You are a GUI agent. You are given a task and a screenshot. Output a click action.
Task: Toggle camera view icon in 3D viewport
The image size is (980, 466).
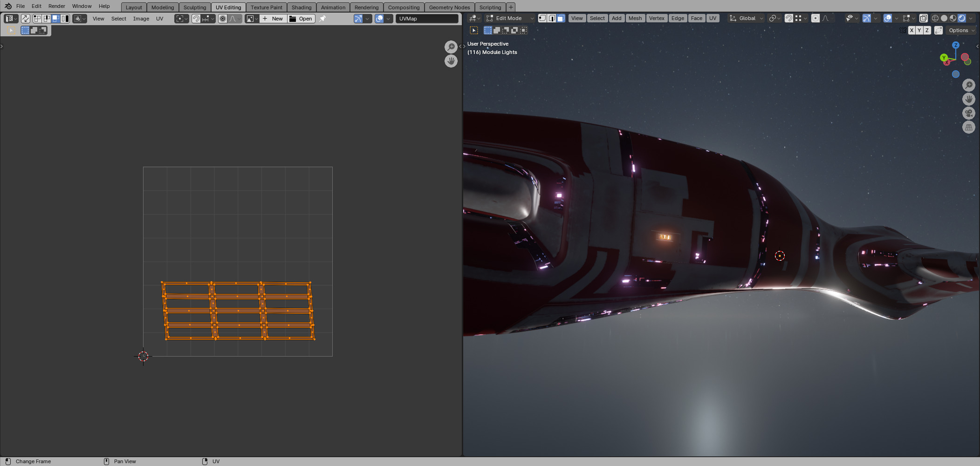[969, 113]
